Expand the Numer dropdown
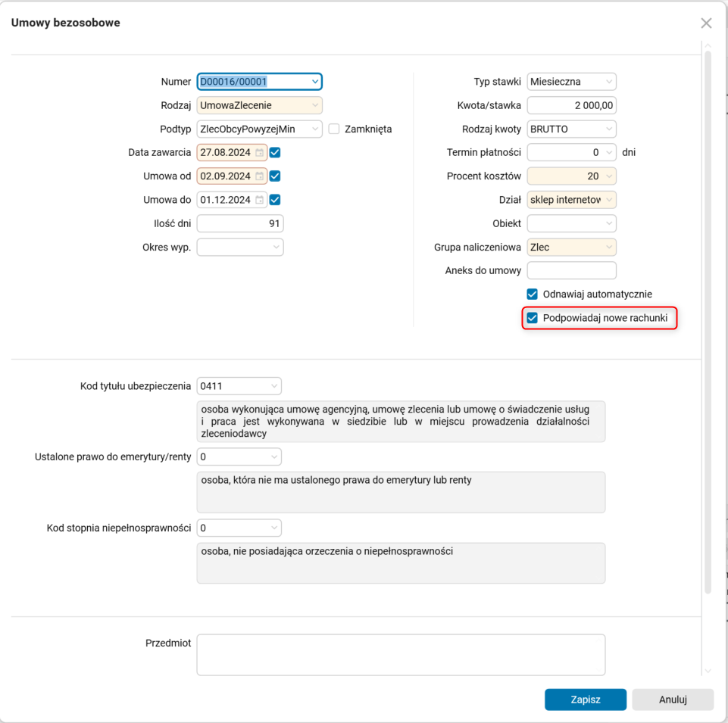This screenshot has height=723, width=728. (x=314, y=82)
